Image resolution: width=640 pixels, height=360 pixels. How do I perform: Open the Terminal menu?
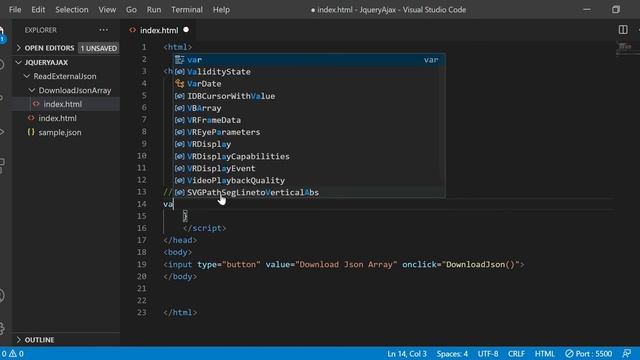point(187,9)
